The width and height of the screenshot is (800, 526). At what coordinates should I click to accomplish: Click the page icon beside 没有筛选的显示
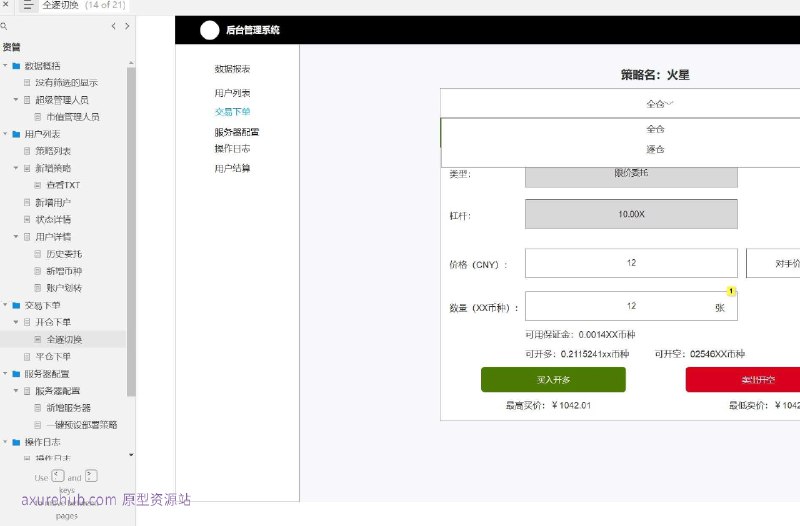[27, 83]
